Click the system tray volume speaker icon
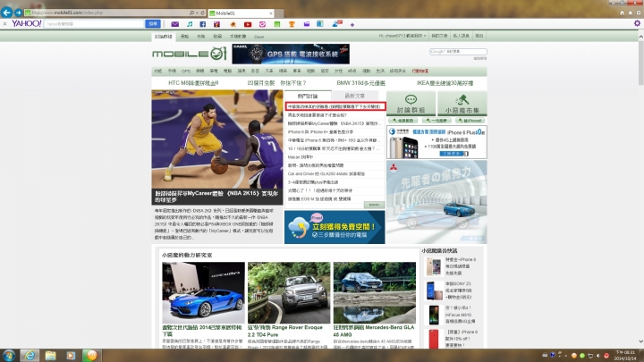Image resolution: width=644 pixels, height=362 pixels. coord(598,356)
